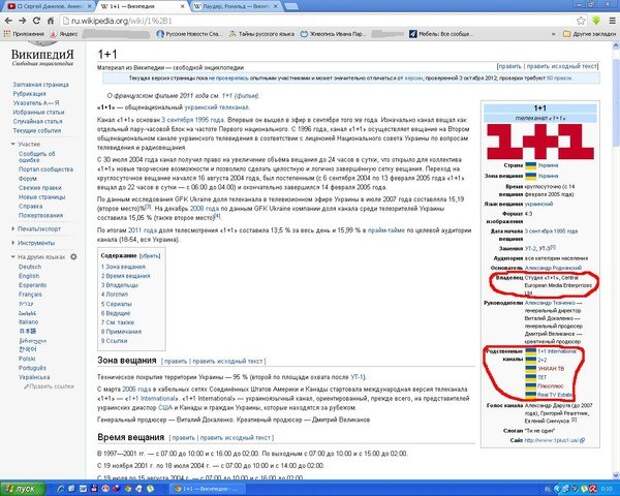Screen dimensions: 620x496
Task: Go back with browser back arrow
Action: coord(8,21)
